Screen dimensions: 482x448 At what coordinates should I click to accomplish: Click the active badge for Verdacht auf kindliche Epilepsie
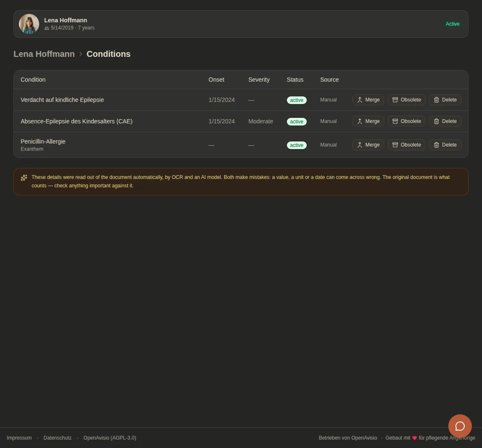(297, 100)
